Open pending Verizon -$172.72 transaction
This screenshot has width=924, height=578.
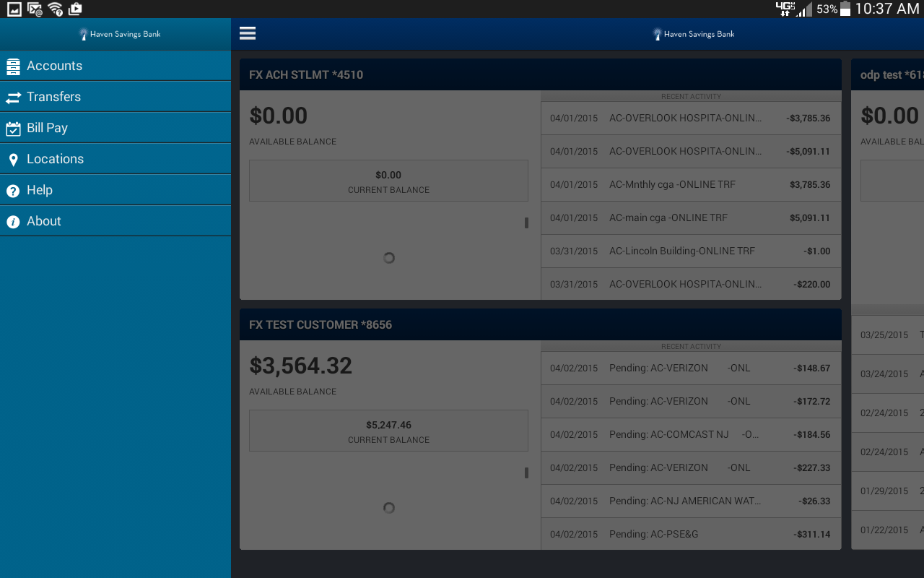pos(691,401)
